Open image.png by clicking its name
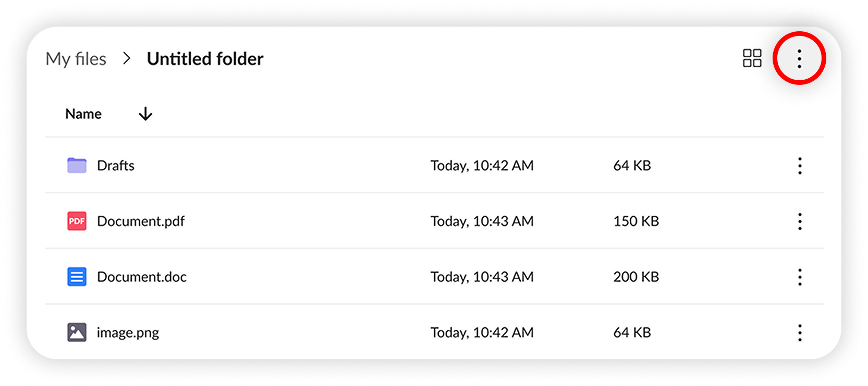The width and height of the screenshot is (868, 386). click(128, 332)
